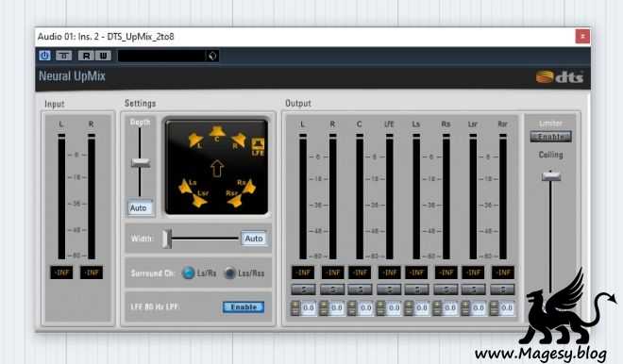Enable Read automation (R) button

coord(86,56)
